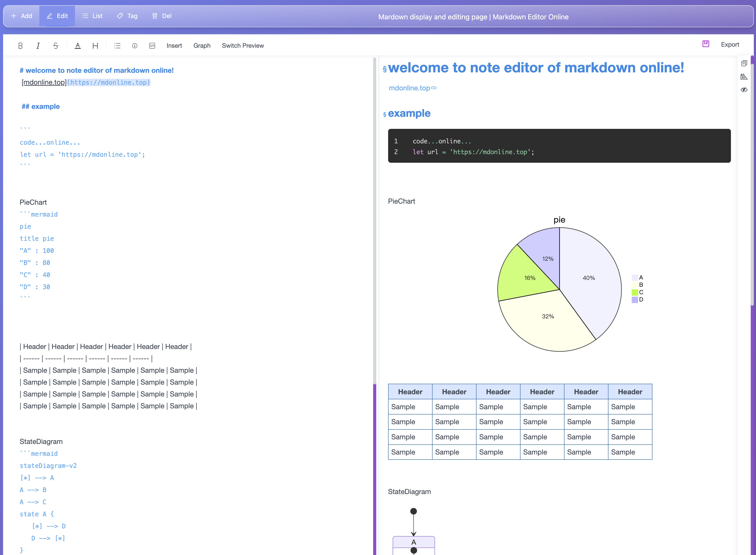Click the section anchor beside welcome heading
Screen dimensions: 756x555
coord(385,69)
